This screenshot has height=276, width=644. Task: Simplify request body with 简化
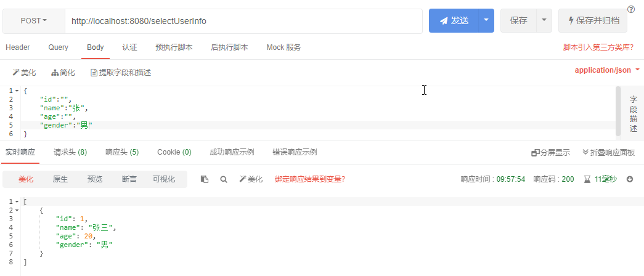63,73
